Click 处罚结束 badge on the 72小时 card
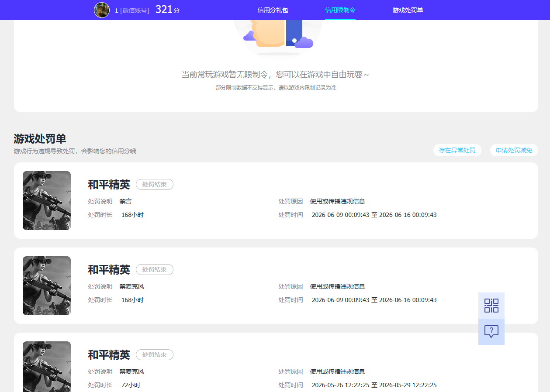Viewport: 550px width, 392px height. (x=155, y=355)
